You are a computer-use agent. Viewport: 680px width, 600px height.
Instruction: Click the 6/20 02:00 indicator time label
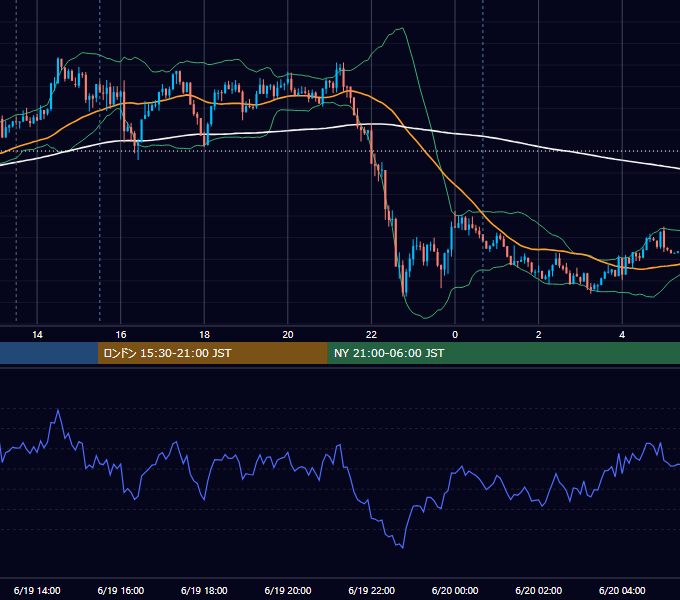pyautogui.click(x=539, y=590)
